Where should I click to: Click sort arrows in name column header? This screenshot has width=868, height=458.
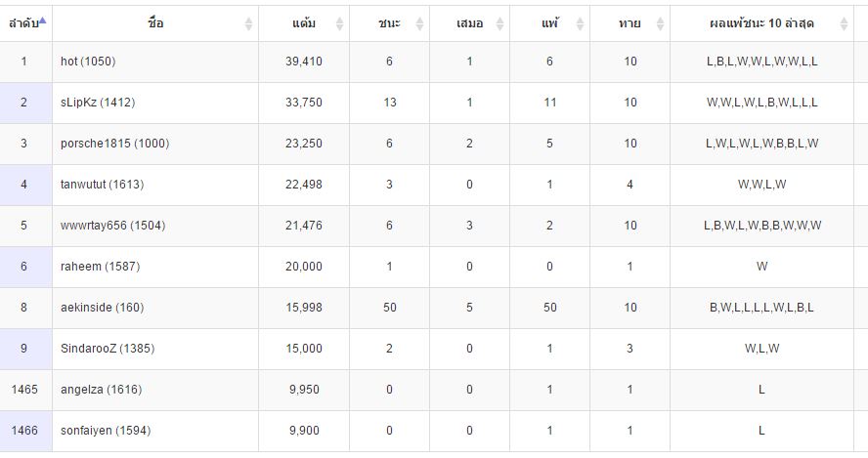[248, 23]
